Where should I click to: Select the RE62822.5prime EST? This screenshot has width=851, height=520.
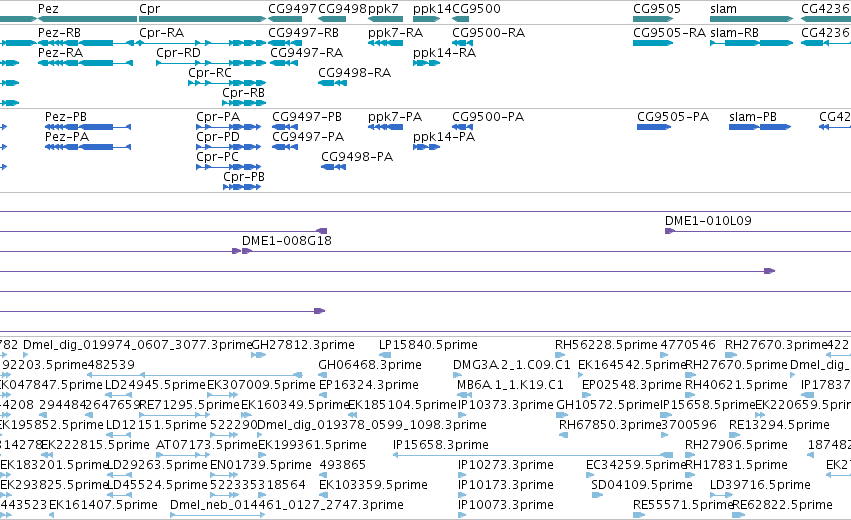[739, 515]
